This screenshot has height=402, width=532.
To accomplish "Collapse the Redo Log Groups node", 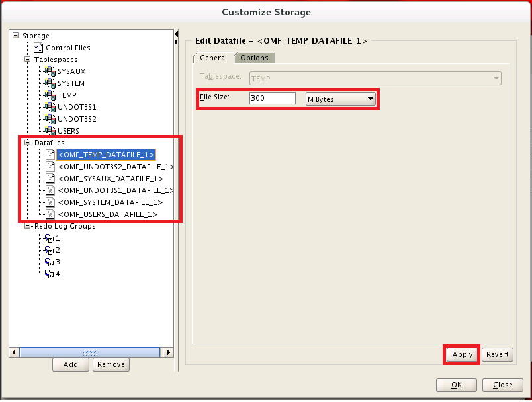I will (28, 226).
